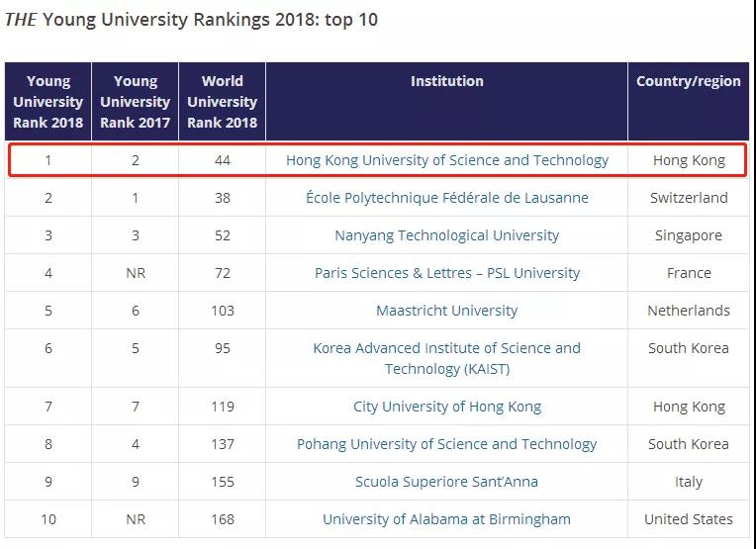The height and width of the screenshot is (549, 756).
Task: Click world rank 137 cell
Action: (x=223, y=444)
